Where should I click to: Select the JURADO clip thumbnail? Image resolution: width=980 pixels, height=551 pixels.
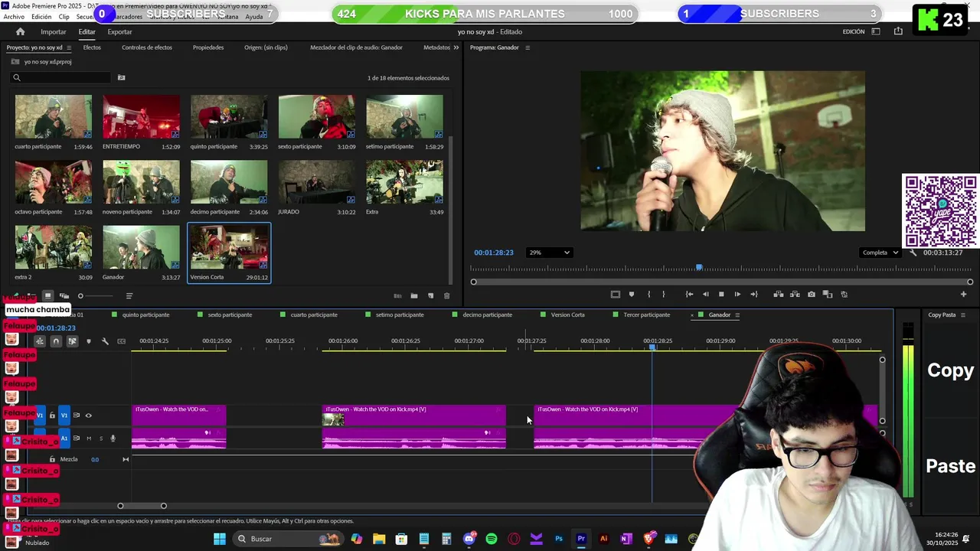317,182
